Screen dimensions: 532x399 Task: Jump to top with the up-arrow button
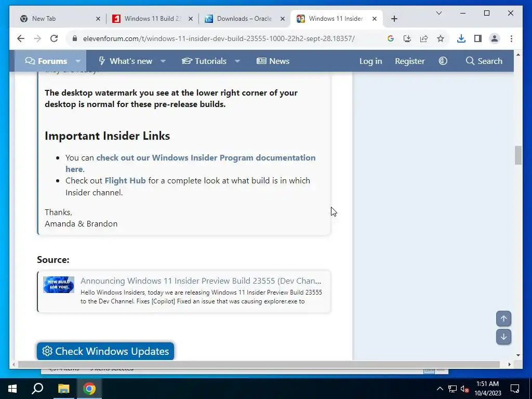503,318
